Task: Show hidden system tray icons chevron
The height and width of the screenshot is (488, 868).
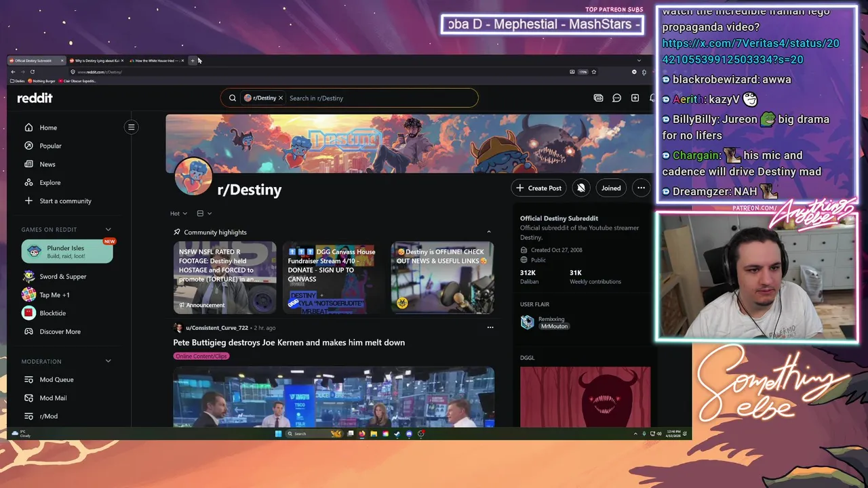Action: (635, 434)
